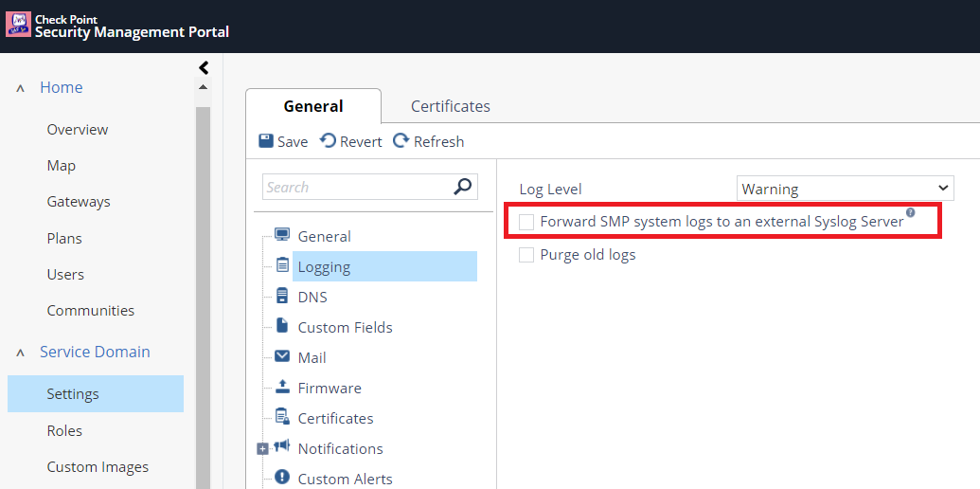This screenshot has height=489, width=980.
Task: Click the Refresh button label
Action: coord(438,142)
